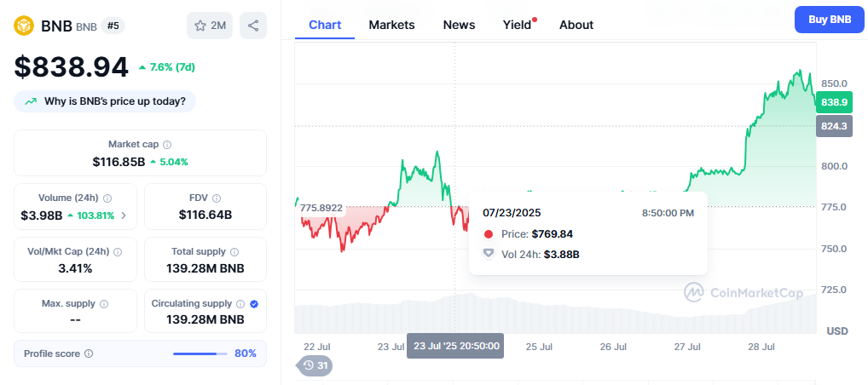
Task: Click the BNB coin logo icon
Action: [x=24, y=26]
